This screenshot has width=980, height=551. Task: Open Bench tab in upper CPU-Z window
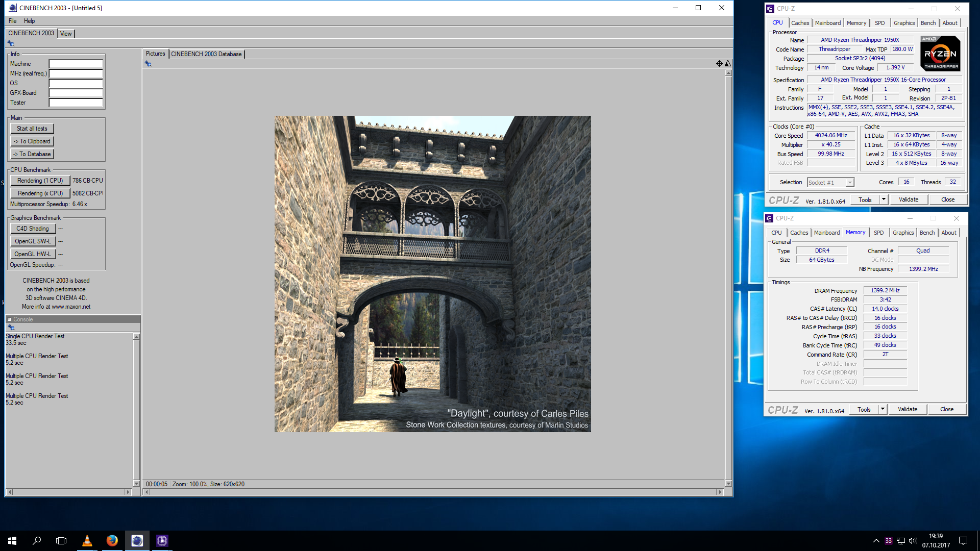[x=928, y=23]
